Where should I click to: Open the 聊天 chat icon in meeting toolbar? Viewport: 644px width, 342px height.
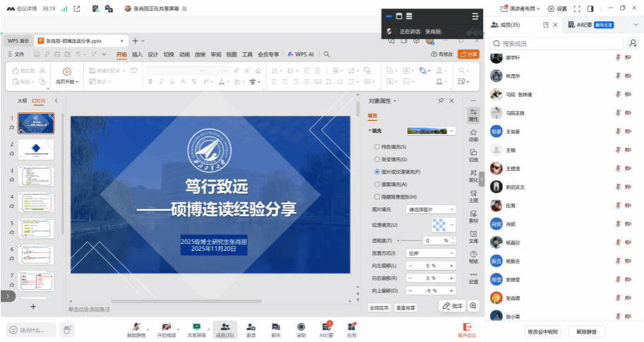[x=276, y=326]
